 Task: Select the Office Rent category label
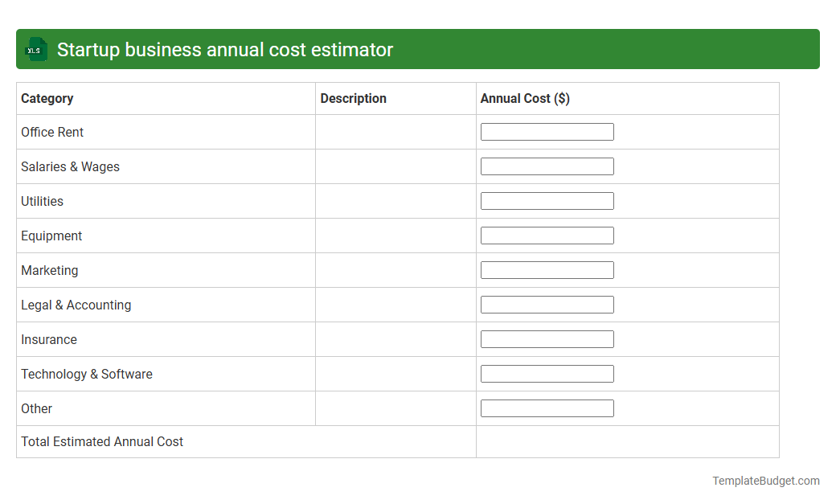click(52, 132)
